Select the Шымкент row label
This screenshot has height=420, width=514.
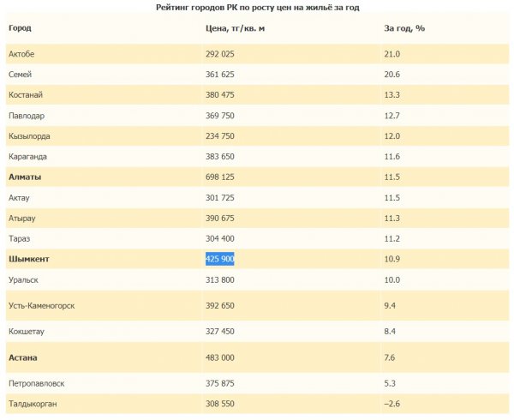[x=28, y=258]
